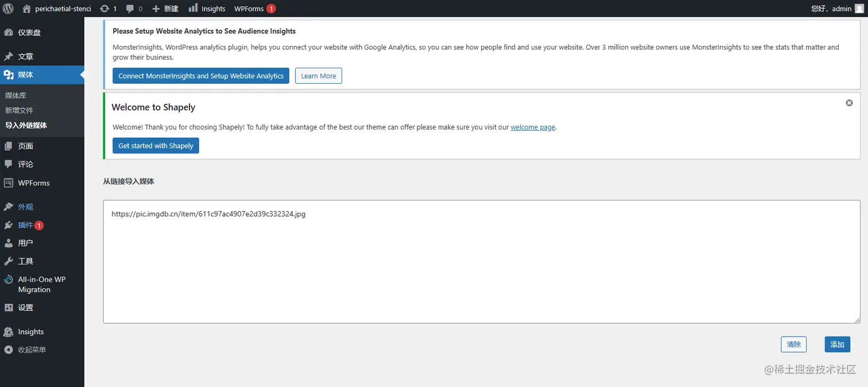Click the 评论 comment icon in sidebar
Screen dimensions: 868x387
9,164
